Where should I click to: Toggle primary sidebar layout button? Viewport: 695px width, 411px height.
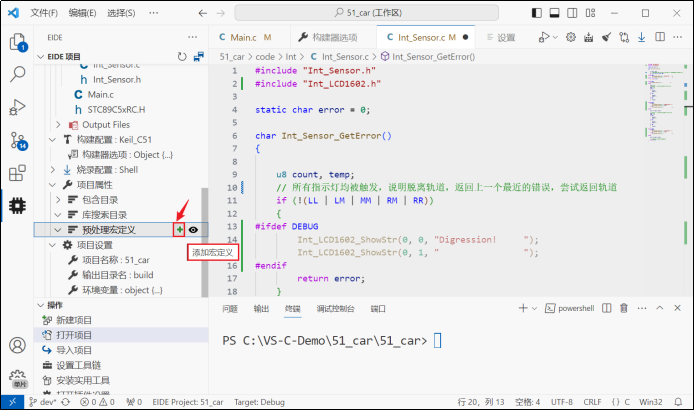pyautogui.click(x=537, y=13)
